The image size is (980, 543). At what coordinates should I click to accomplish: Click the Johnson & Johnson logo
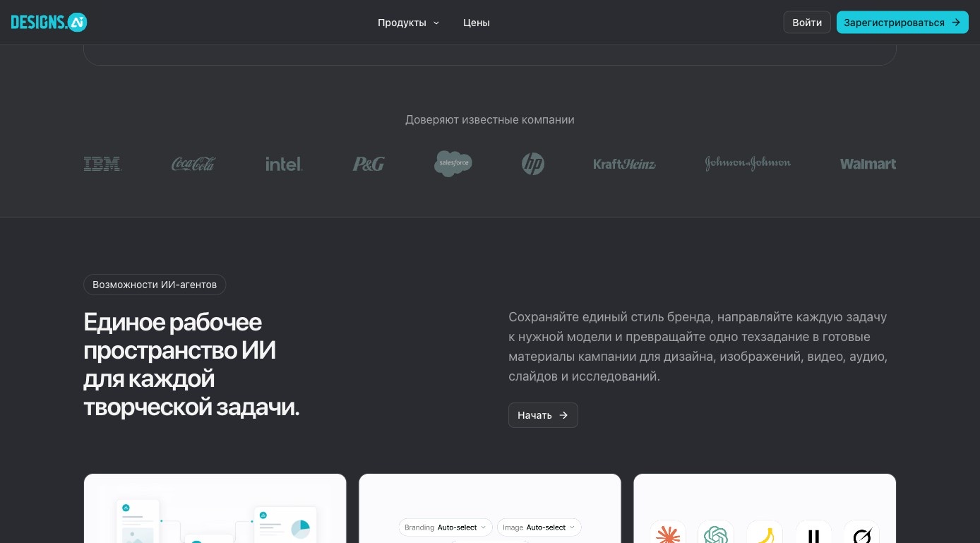pos(748,163)
